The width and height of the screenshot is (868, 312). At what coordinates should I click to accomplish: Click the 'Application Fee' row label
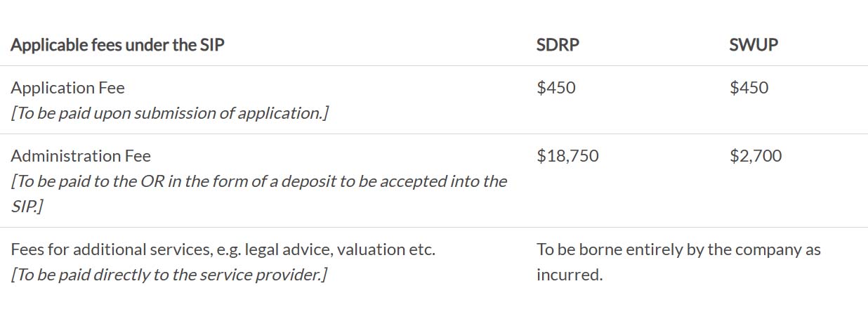[x=67, y=88]
